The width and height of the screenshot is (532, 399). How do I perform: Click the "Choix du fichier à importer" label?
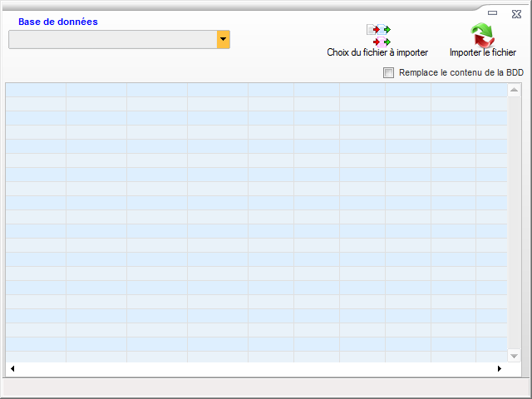377,52
